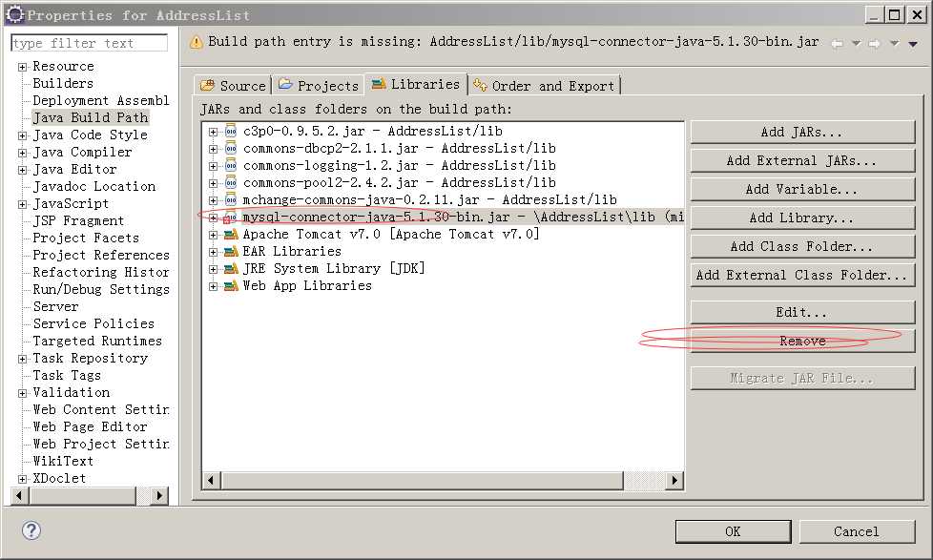The width and height of the screenshot is (933, 560).
Task: Open the back history dropdown arrow
Action: click(x=857, y=44)
